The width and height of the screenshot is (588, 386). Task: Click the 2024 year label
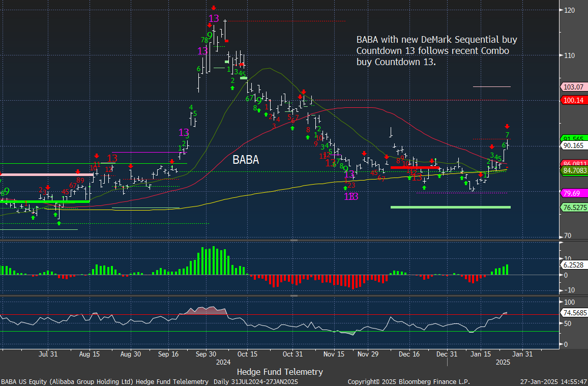(x=223, y=363)
